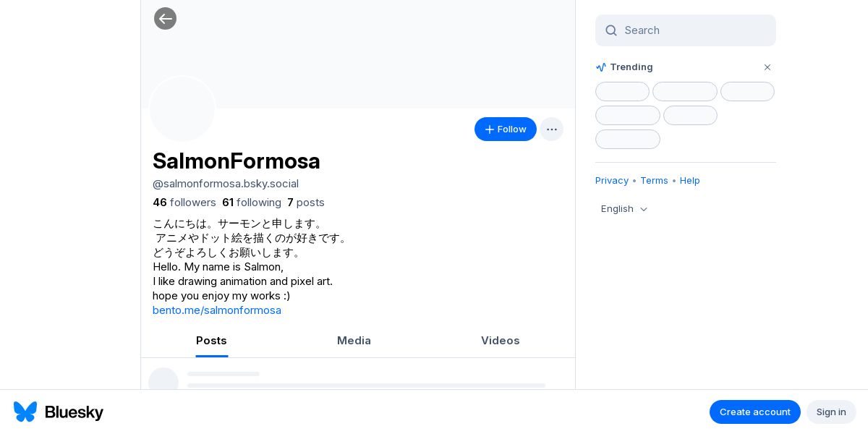The image size is (868, 434).
Task: Open SalmonFormosa's profile avatar
Action: coord(182,109)
